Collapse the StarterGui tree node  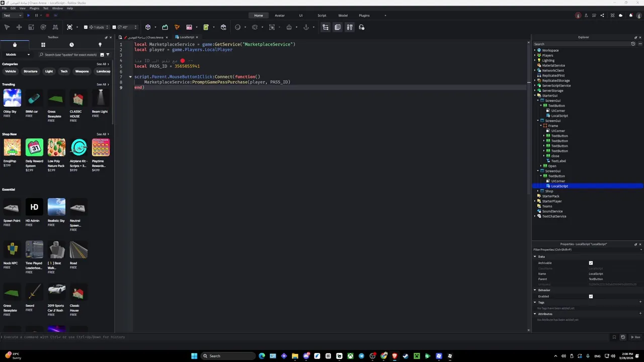(535, 96)
